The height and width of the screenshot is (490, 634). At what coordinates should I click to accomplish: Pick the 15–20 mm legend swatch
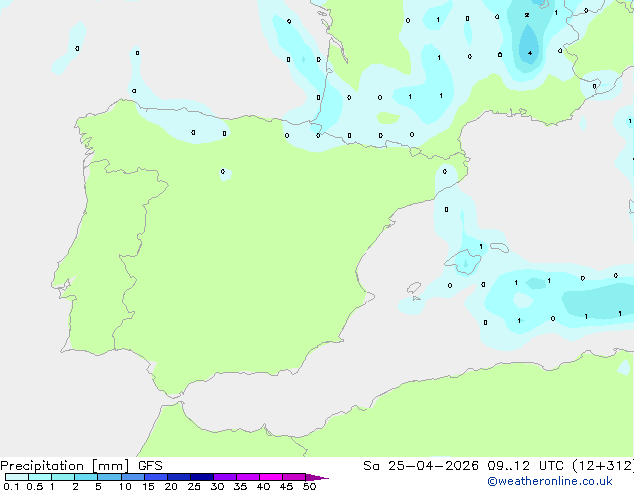pyautogui.click(x=155, y=477)
